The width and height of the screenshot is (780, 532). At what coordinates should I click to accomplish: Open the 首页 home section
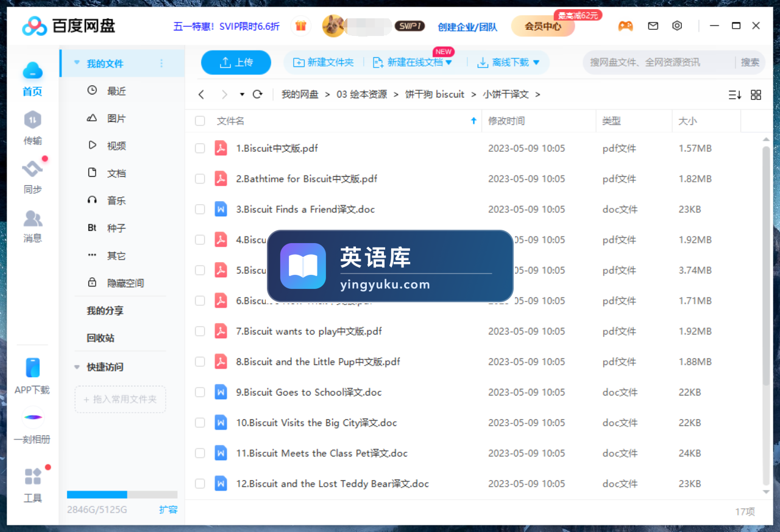(x=32, y=79)
